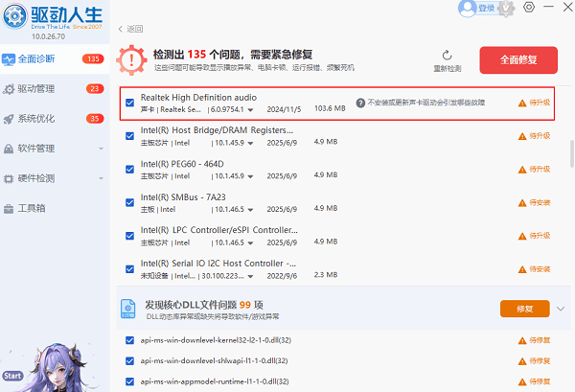This screenshot has height=392, width=575.
Task: Click the question mark help icon in Realtek row
Action: 360,102
